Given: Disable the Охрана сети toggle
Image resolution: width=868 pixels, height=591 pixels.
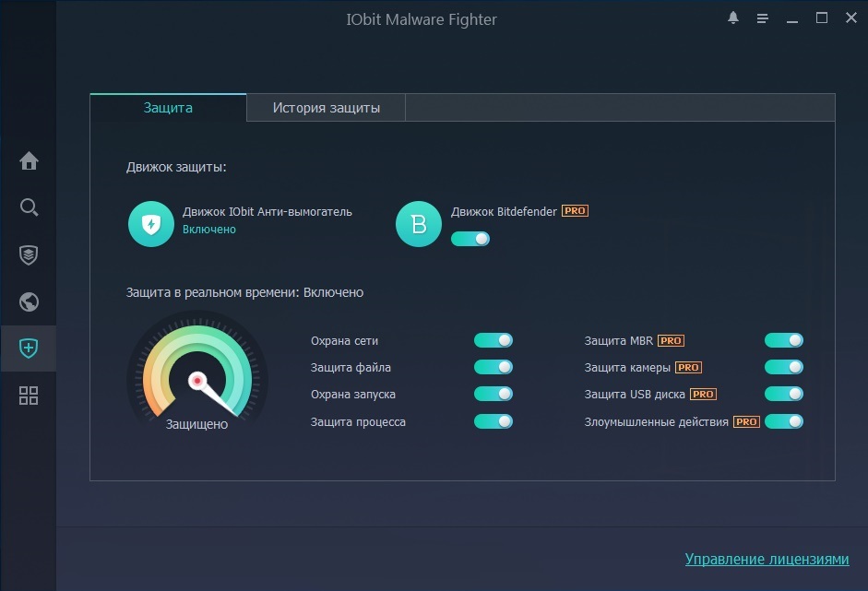Looking at the screenshot, I should (493, 340).
